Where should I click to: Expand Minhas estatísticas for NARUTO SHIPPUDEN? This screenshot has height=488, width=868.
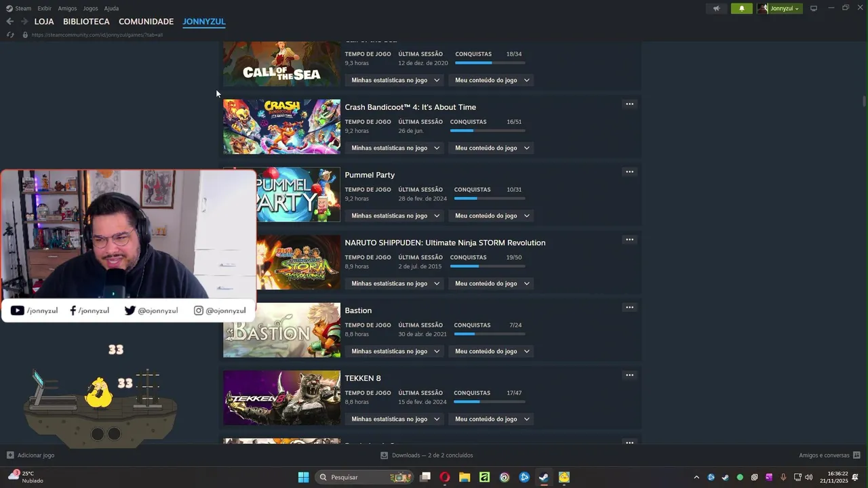tap(395, 283)
